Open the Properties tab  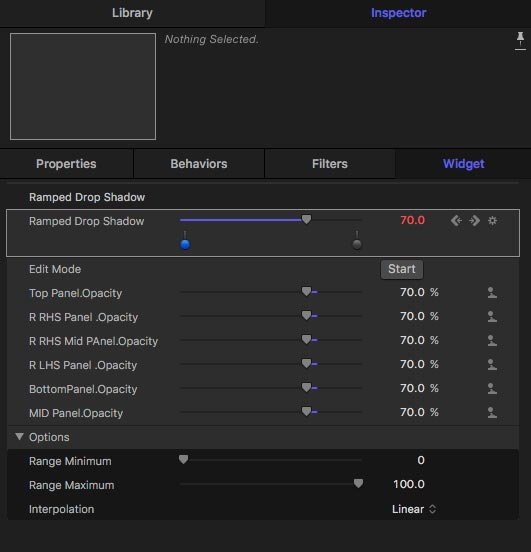click(x=66, y=164)
